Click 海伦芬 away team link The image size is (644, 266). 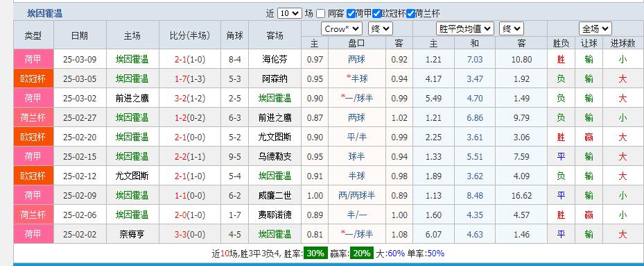[x=275, y=59]
